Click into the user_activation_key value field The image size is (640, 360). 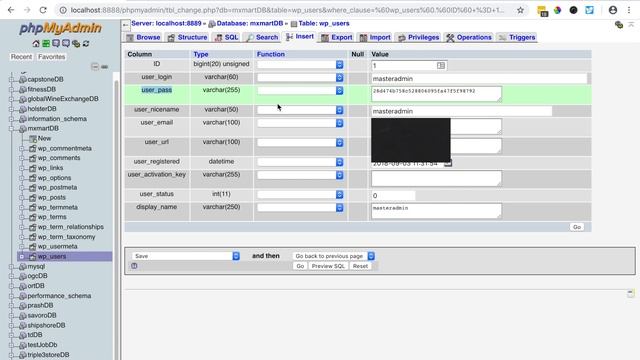pos(436,178)
